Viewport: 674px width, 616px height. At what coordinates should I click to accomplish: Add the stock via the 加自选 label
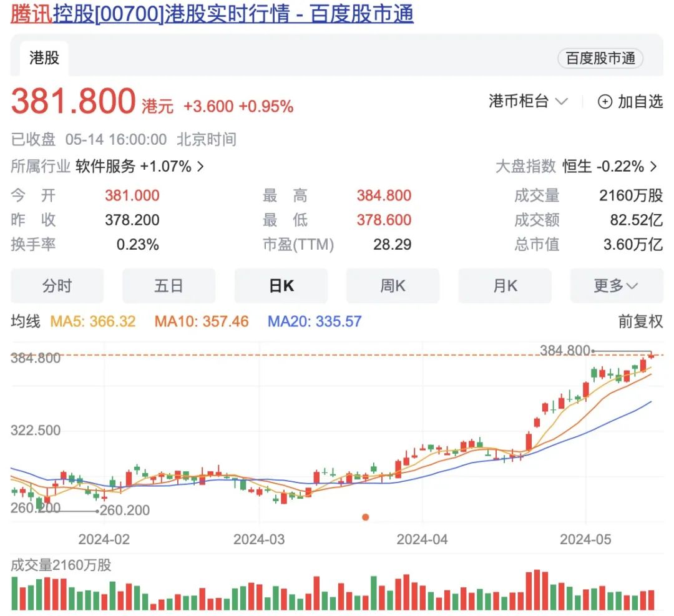(640, 102)
